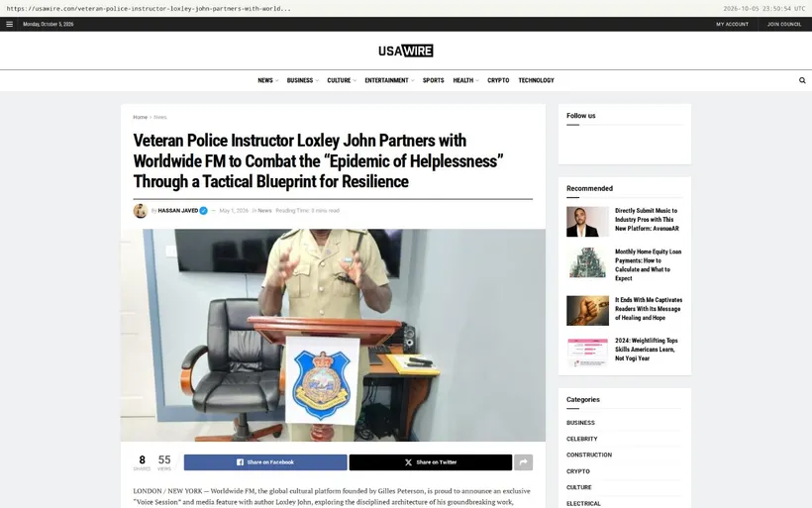812x508 pixels.
Task: Click the Hassan Javed author name
Action: (177, 211)
